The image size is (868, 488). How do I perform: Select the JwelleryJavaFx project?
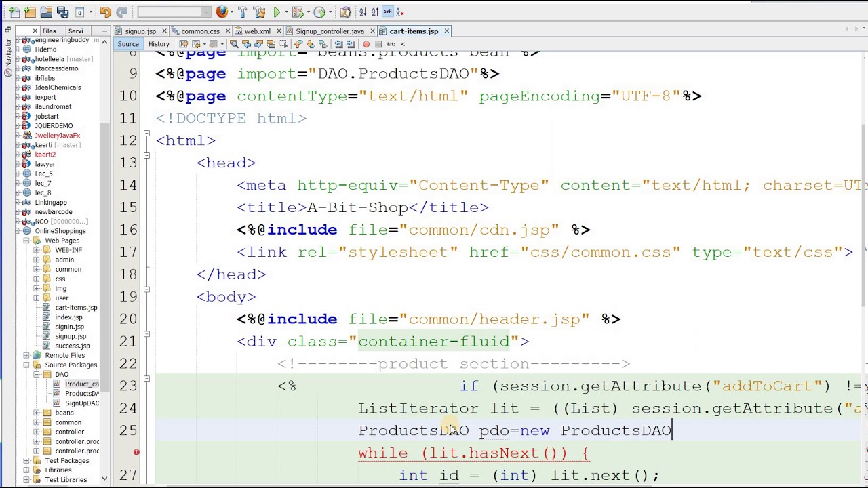click(57, 136)
